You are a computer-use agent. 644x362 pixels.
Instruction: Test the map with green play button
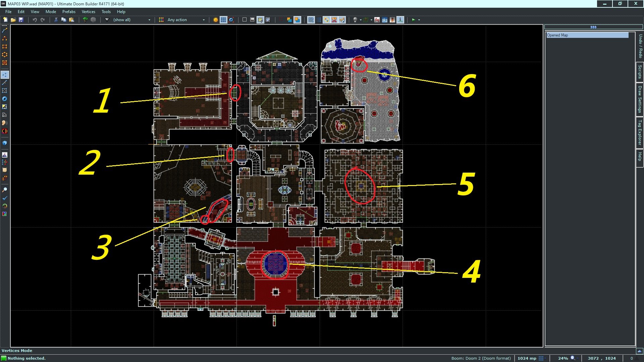(x=414, y=20)
